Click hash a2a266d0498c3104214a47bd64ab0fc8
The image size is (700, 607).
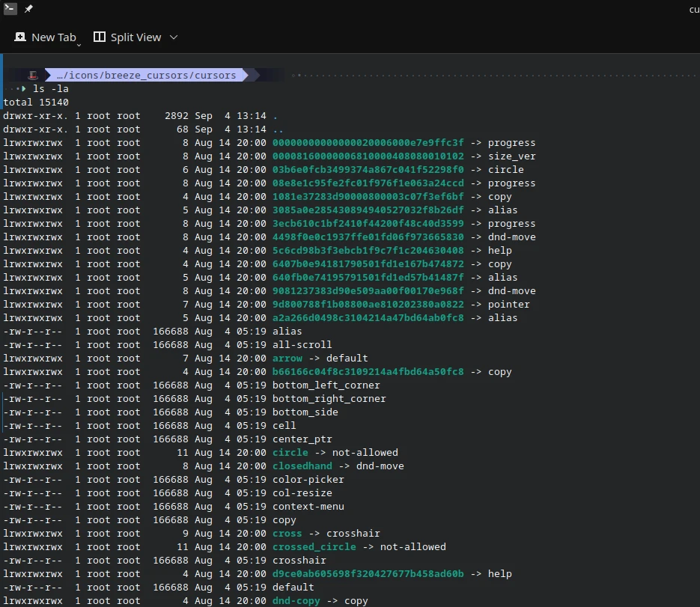pyautogui.click(x=368, y=318)
